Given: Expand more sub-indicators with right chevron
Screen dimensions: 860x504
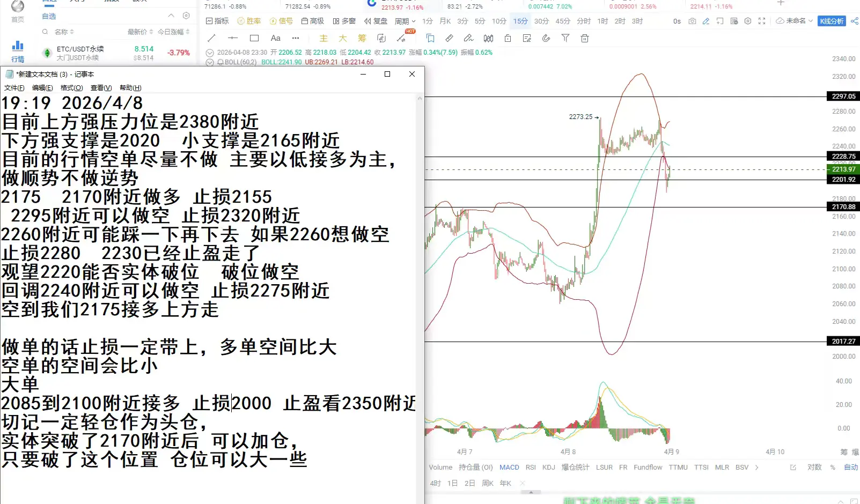Looking at the screenshot, I should pos(757,468).
